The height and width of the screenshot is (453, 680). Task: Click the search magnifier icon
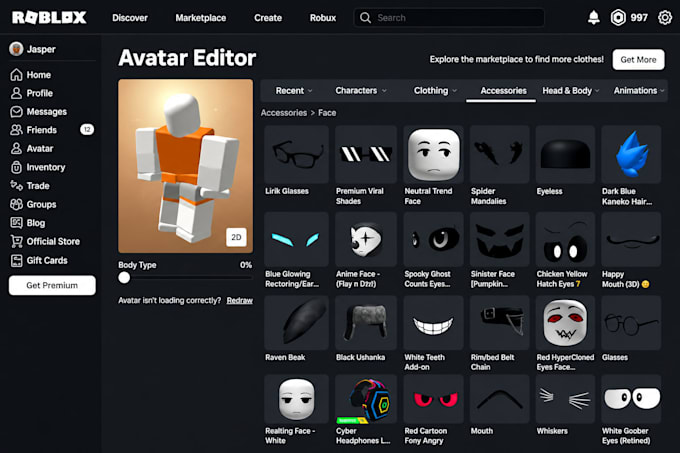(x=366, y=18)
